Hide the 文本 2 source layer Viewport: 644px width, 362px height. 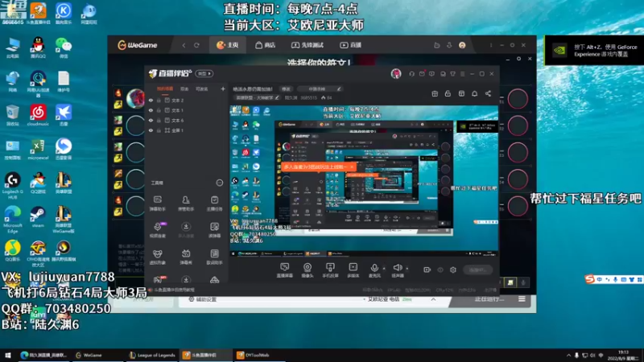151,100
